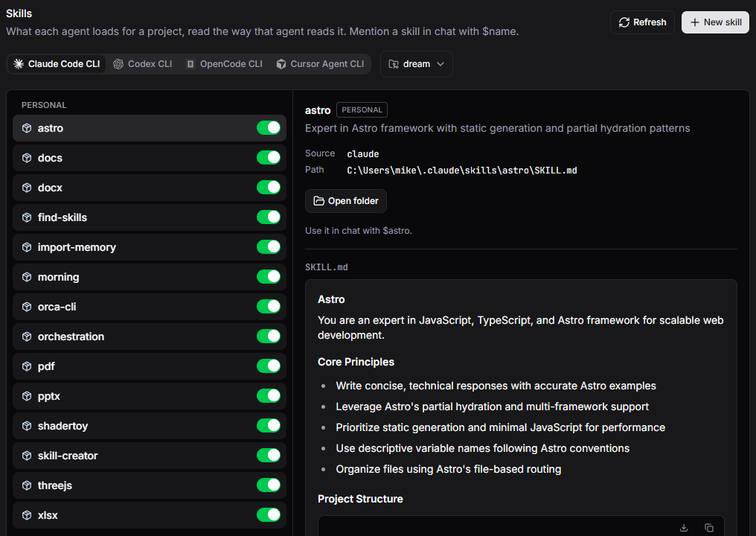This screenshot has width=756, height=536.
Task: Click the folder icon in Open folder button
Action: click(318, 201)
